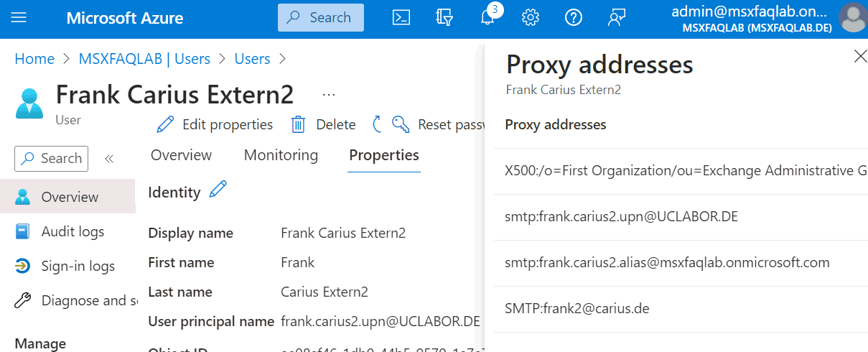Image resolution: width=868 pixels, height=352 pixels.
Task: Click the Audit logs book icon
Action: 23,231
